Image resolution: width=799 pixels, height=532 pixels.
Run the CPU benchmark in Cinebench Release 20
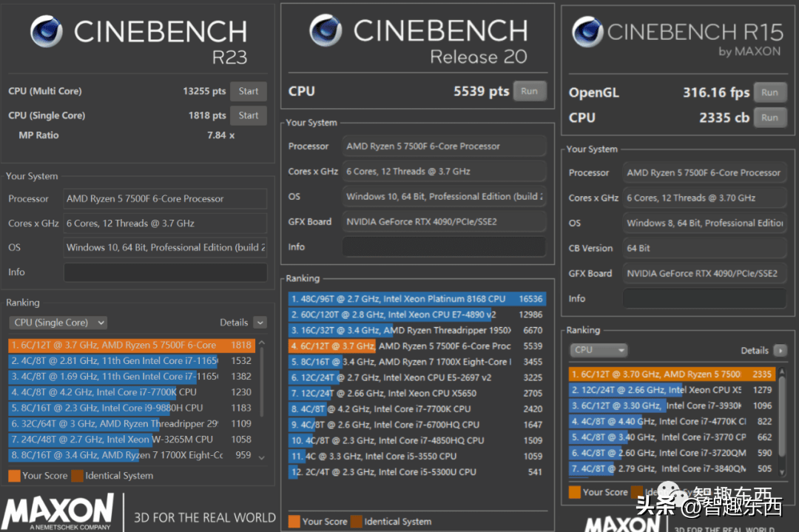point(529,91)
